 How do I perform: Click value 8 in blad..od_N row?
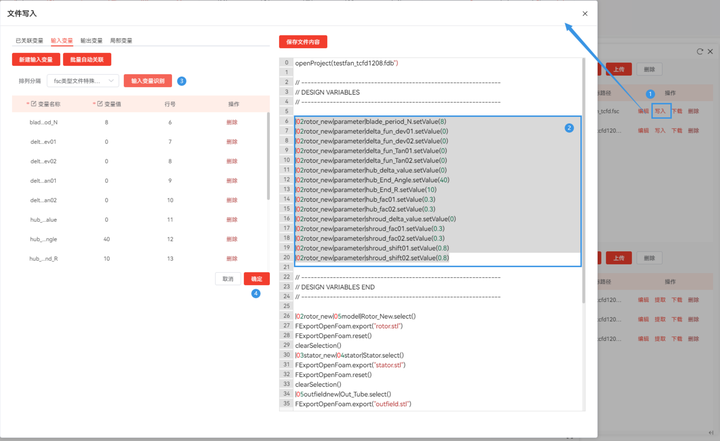pyautogui.click(x=107, y=123)
